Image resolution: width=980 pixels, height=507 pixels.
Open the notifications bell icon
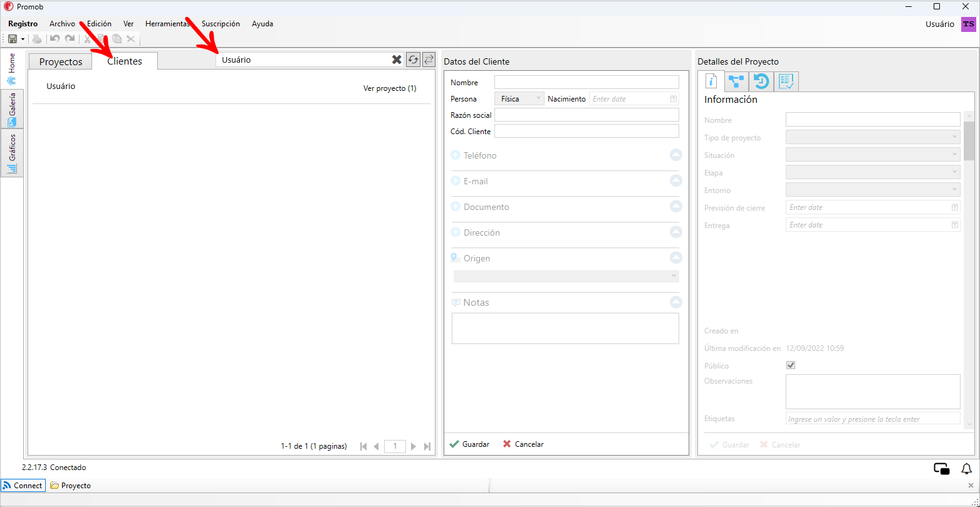966,469
